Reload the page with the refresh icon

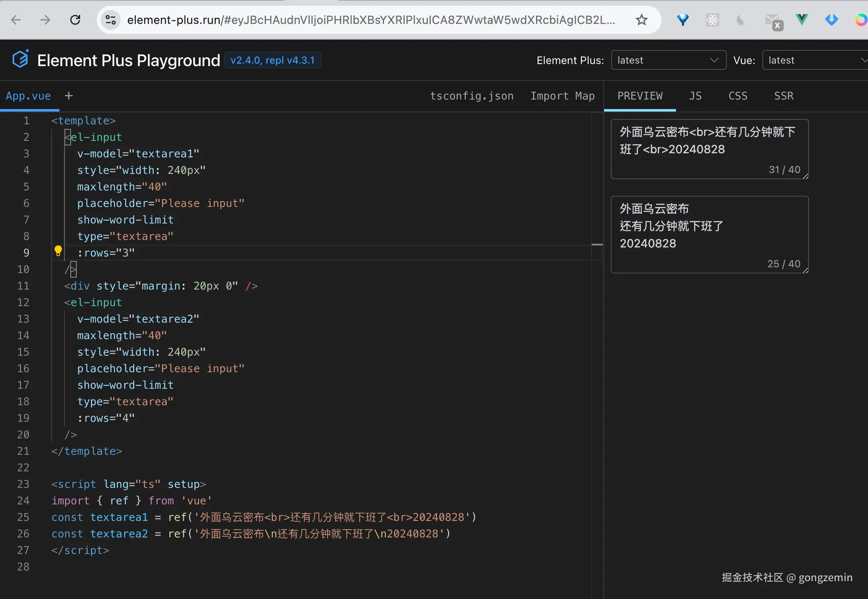coord(75,19)
